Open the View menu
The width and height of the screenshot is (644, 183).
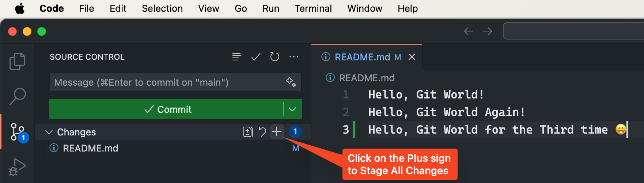pyautogui.click(x=209, y=8)
